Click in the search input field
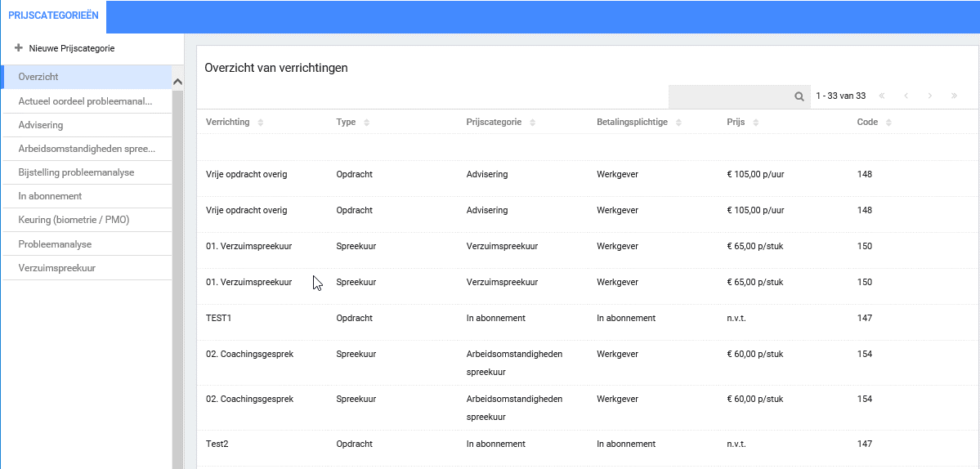The image size is (980, 469). [729, 96]
